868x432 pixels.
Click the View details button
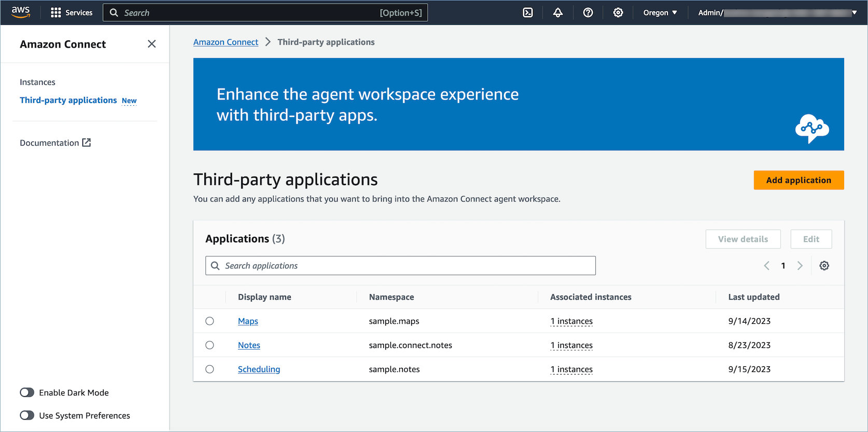(743, 239)
